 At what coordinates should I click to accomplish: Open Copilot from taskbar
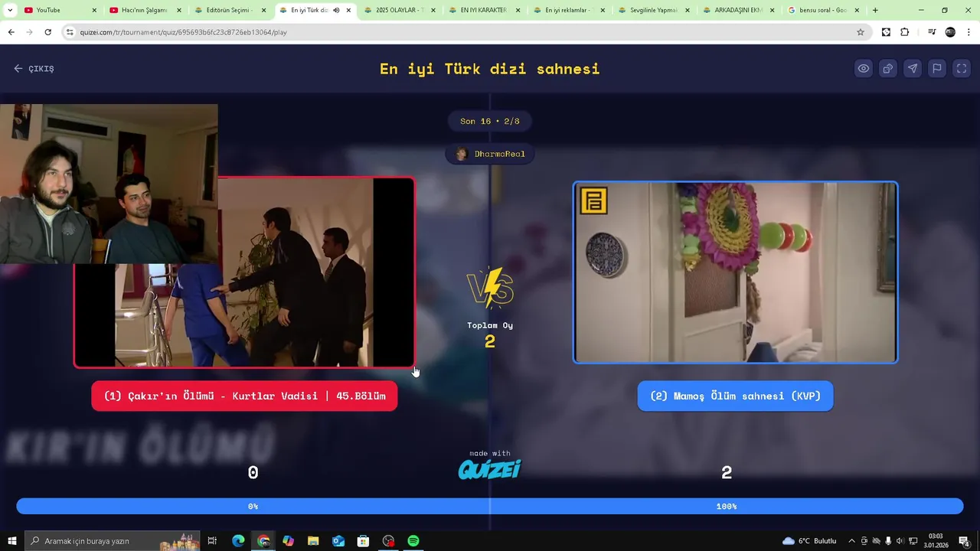pyautogui.click(x=288, y=541)
